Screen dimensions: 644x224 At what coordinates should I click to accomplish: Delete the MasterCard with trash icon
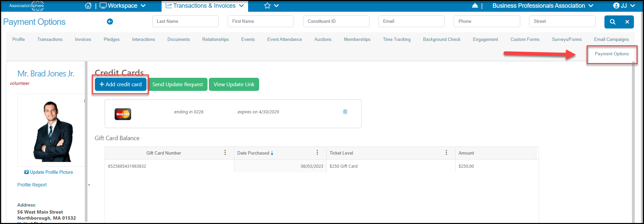pos(345,112)
